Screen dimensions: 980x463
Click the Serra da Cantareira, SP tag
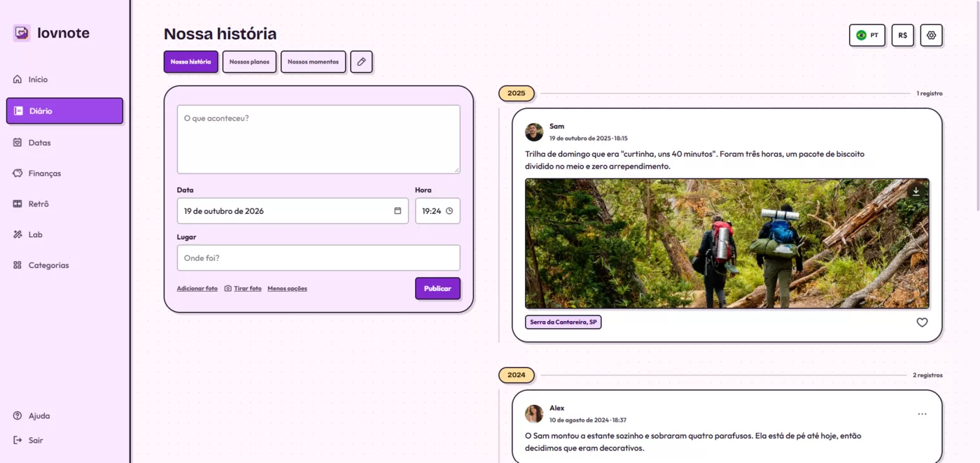[563, 322]
